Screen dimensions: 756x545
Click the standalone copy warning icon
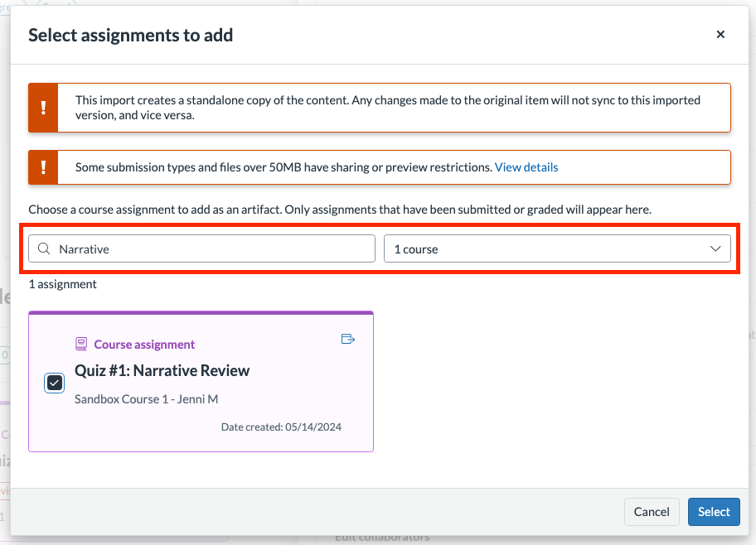pyautogui.click(x=43, y=108)
